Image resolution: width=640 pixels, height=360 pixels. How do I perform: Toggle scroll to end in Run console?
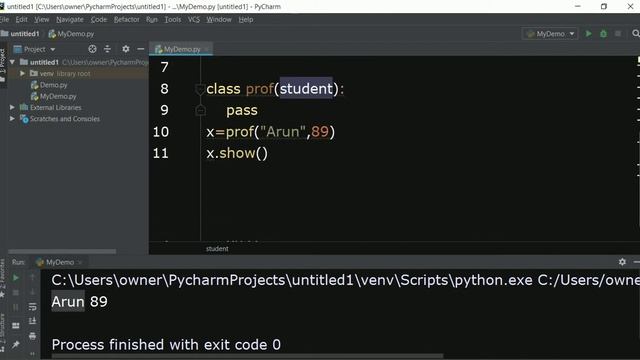click(x=33, y=321)
